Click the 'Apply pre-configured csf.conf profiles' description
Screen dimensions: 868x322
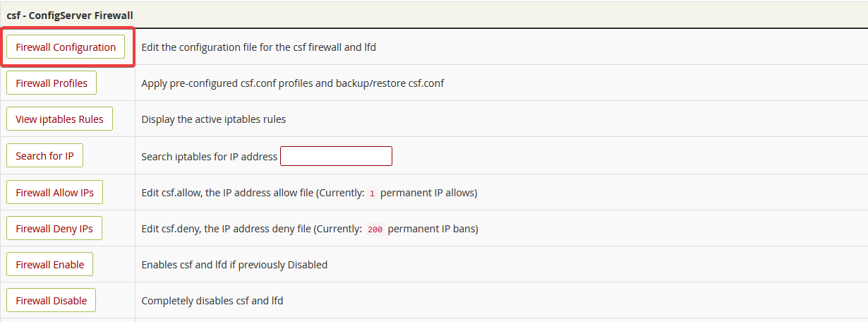pyautogui.click(x=292, y=83)
